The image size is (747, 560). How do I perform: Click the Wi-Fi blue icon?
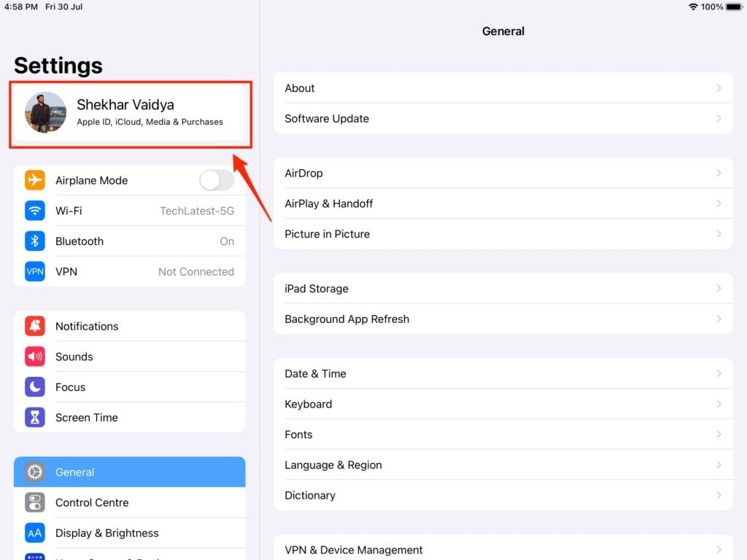(x=35, y=211)
